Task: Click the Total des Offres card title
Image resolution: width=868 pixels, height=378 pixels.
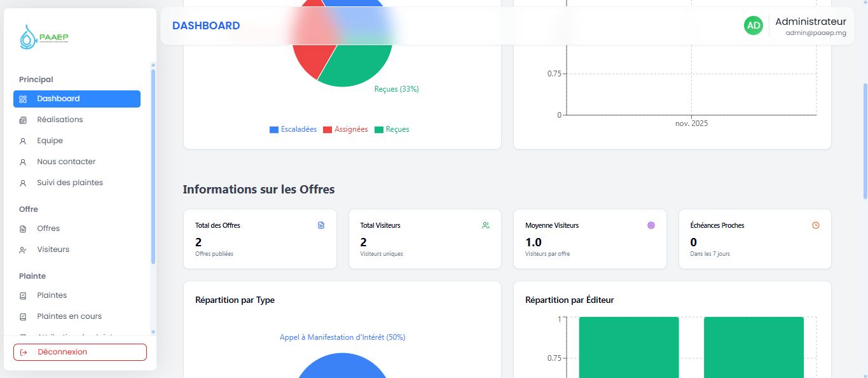Action: pyautogui.click(x=217, y=225)
